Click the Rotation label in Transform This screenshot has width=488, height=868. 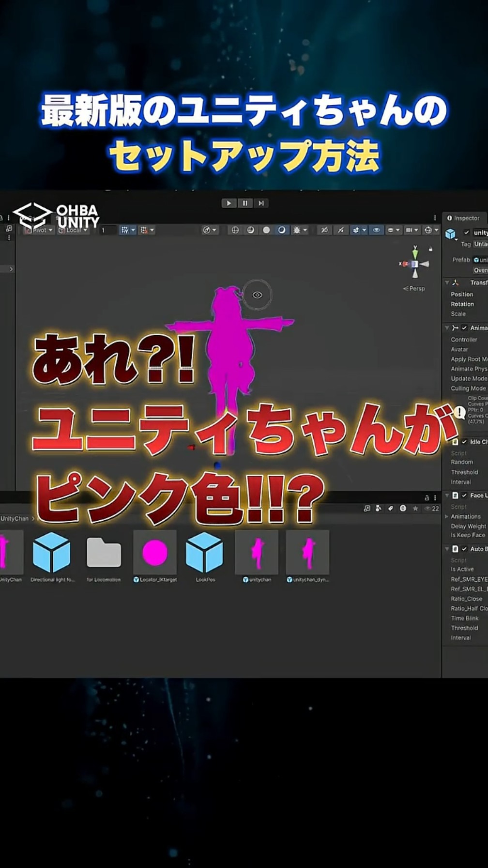point(462,304)
